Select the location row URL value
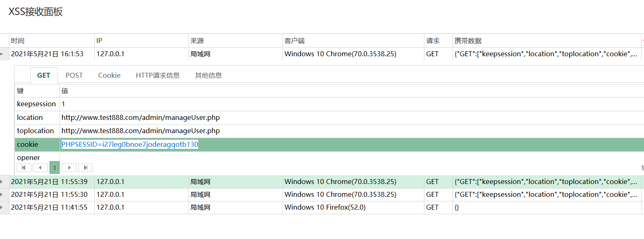Screen dimensions: 644x239 tap(141, 117)
